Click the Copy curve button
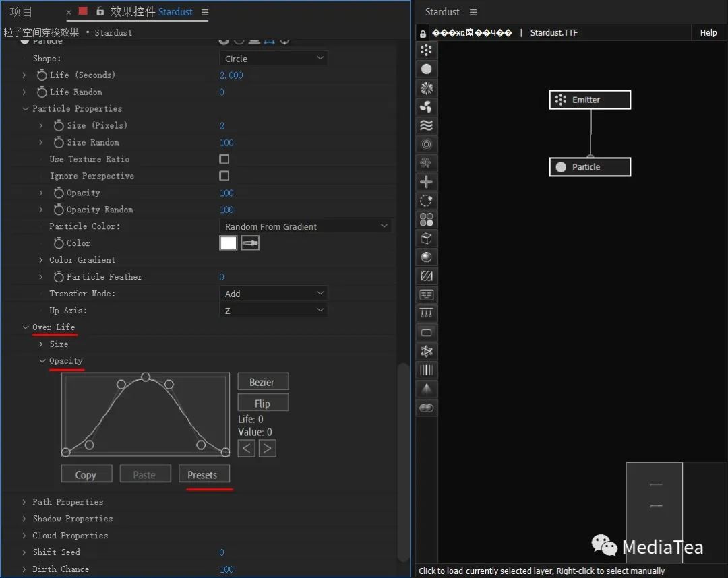The height and width of the screenshot is (578, 728). (86, 474)
